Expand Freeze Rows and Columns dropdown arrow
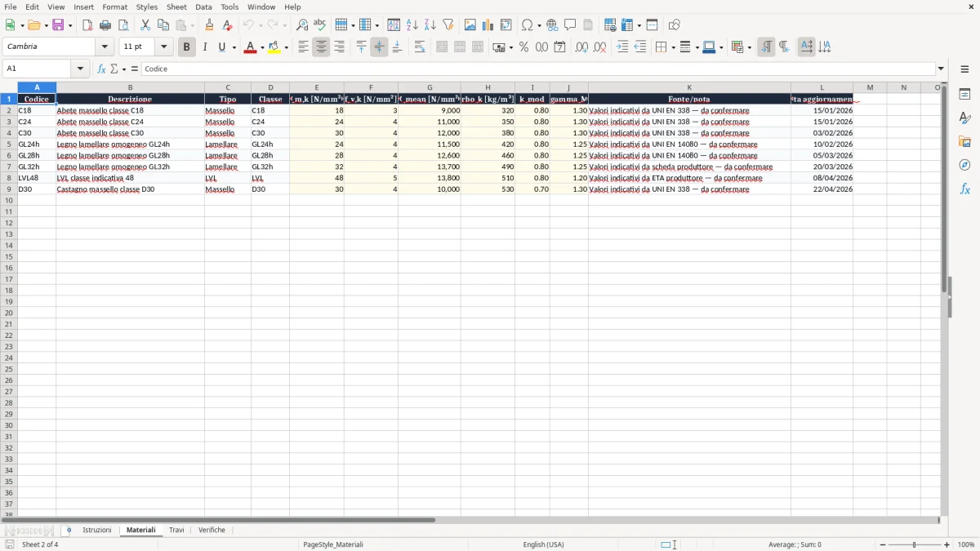This screenshot has height=551, width=980. (639, 25)
